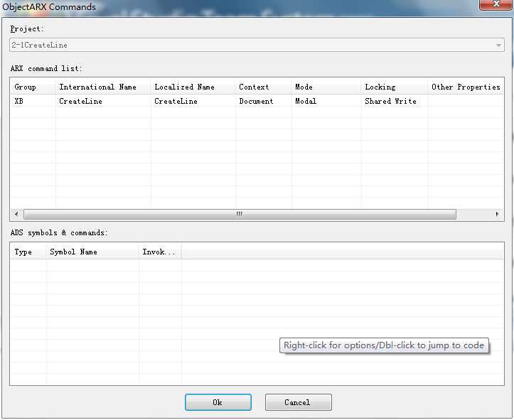Open the Project dropdown showing 2-1CreateLine
The width and height of the screenshot is (514, 420).
257,45
